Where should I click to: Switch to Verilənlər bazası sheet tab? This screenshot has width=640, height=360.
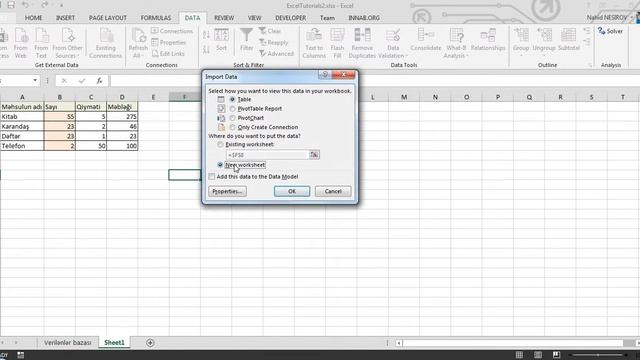(x=68, y=342)
